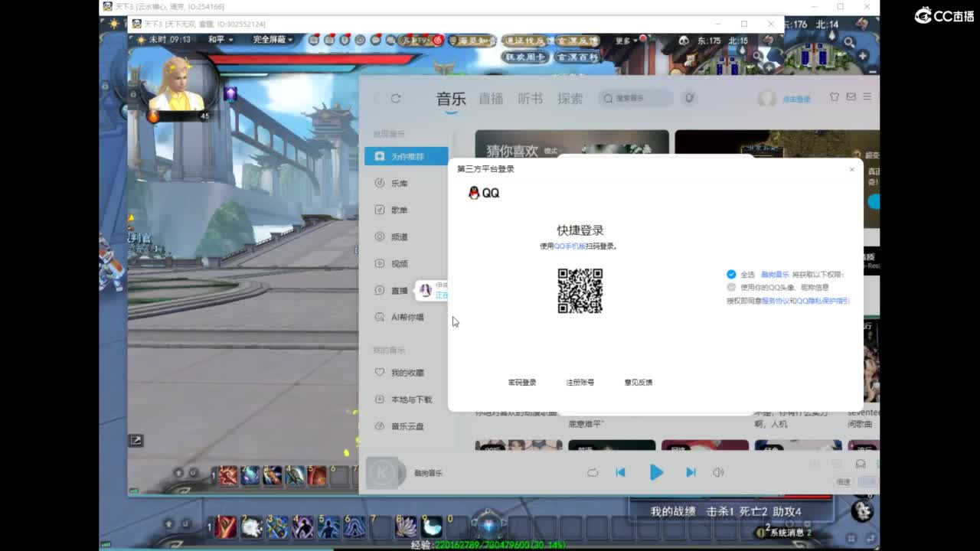The image size is (980, 551).
Task: Open the messages envelope icon
Action: [x=851, y=97]
